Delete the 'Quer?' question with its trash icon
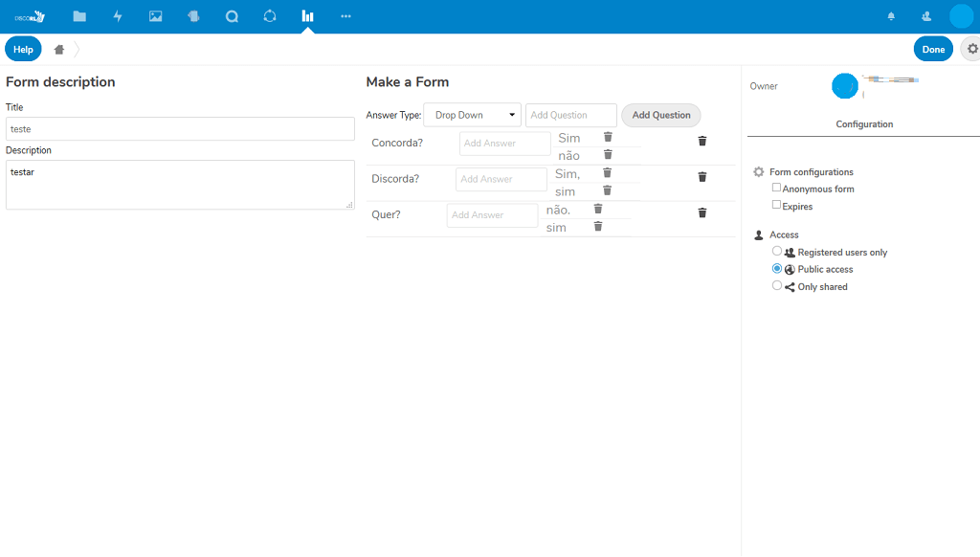980x557 pixels. 702,213
